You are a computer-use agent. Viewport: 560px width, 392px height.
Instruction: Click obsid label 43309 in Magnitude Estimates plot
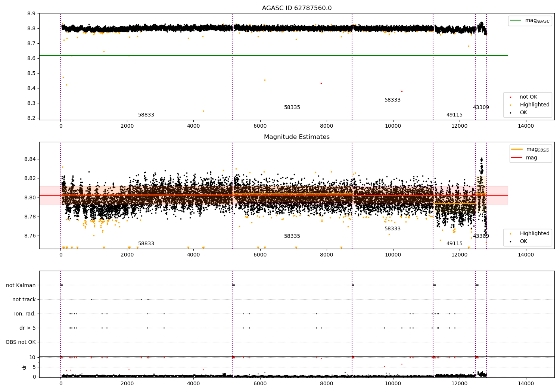[481, 236]
